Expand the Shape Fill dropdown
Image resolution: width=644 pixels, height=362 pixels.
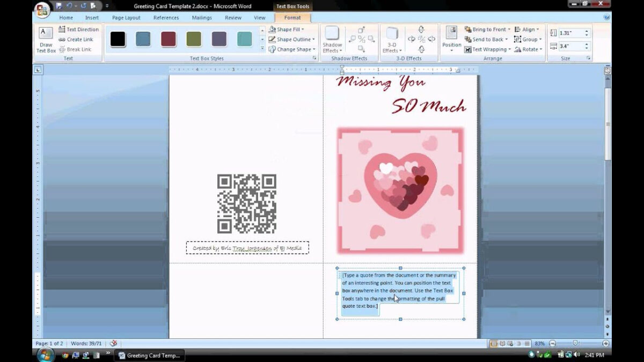(x=303, y=29)
